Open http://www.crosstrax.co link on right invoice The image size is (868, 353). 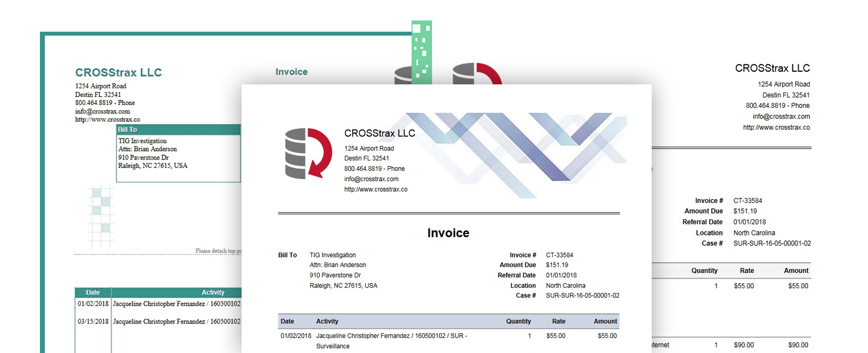click(x=776, y=127)
